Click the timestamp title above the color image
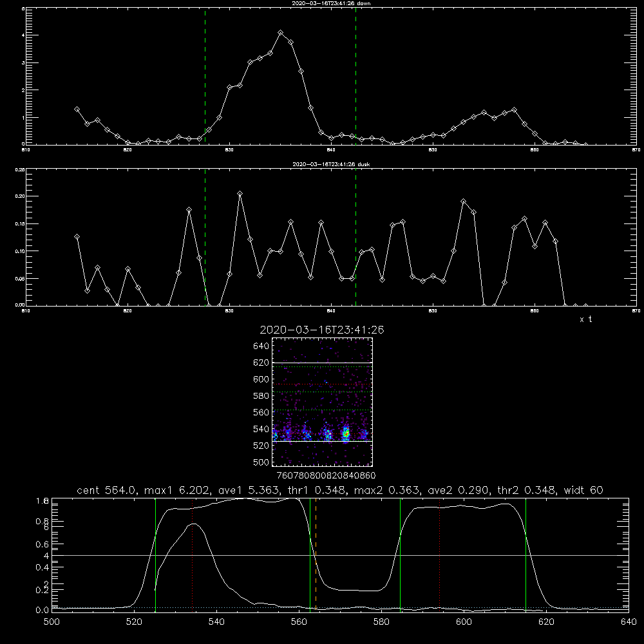The width and height of the screenshot is (644, 644). tap(322, 330)
